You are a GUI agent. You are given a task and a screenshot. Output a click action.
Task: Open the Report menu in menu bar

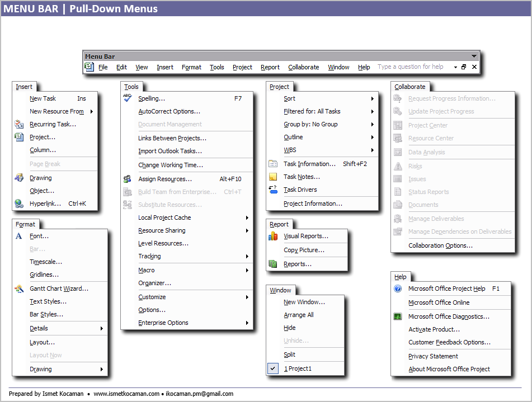tap(270, 67)
